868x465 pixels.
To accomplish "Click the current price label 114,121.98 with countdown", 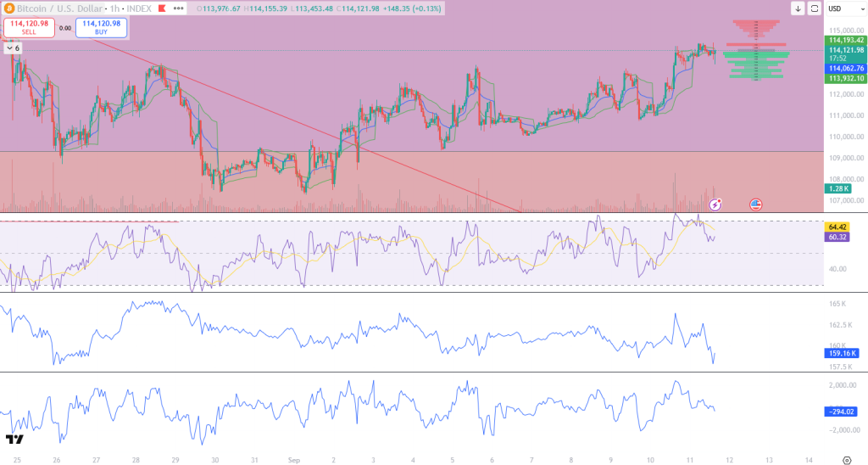I will 846,53.
